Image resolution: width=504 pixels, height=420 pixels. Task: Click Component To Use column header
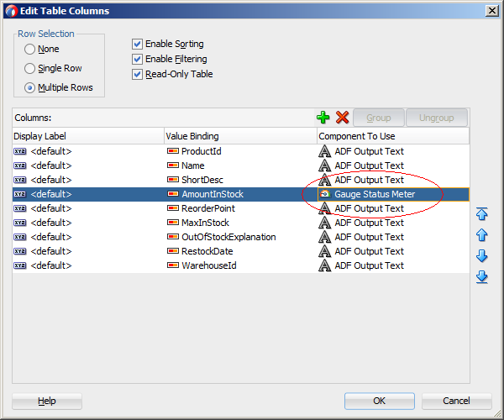393,136
